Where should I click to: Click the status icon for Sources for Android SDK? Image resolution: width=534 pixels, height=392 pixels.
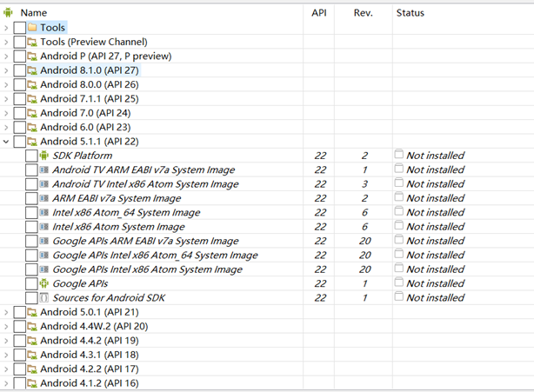tap(399, 296)
